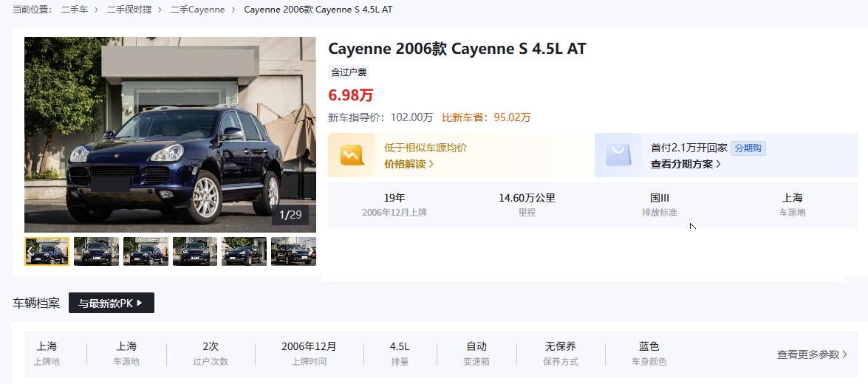Click the 1/29 photo counter badge
Screen dimensions: 868x384
click(290, 215)
